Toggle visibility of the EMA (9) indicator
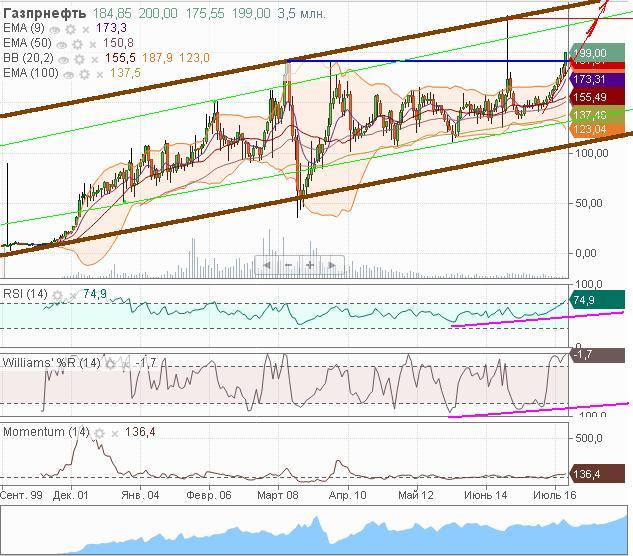The height and width of the screenshot is (556, 633). pos(54,29)
